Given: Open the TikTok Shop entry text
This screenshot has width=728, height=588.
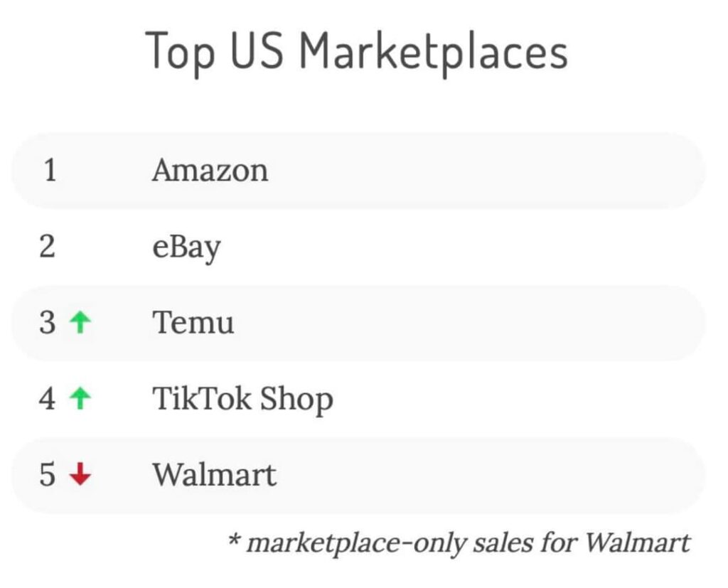Looking at the screenshot, I should click(x=243, y=400).
